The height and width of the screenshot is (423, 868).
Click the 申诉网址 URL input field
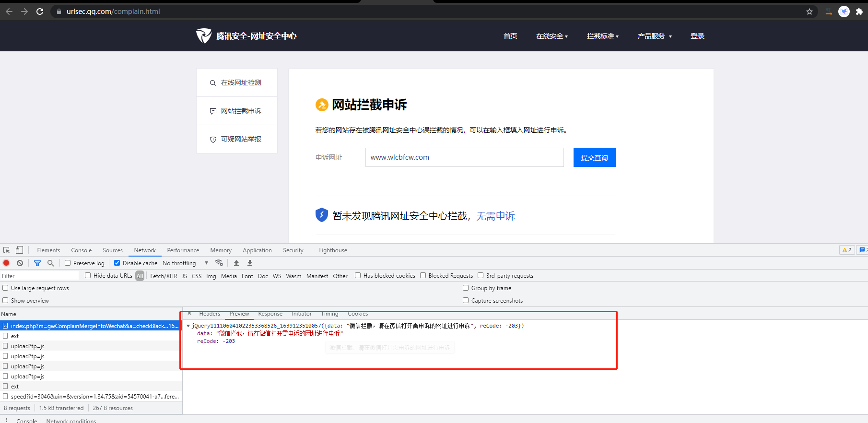(464, 157)
